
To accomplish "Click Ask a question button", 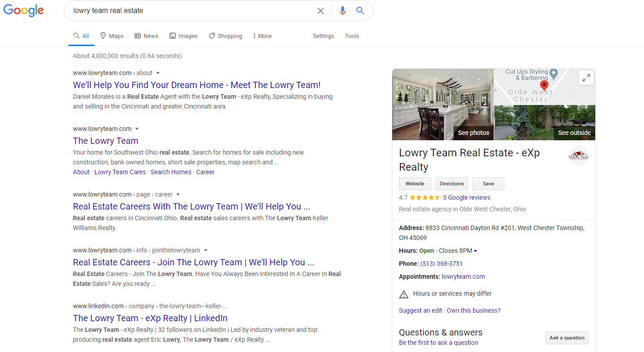I will point(567,338).
